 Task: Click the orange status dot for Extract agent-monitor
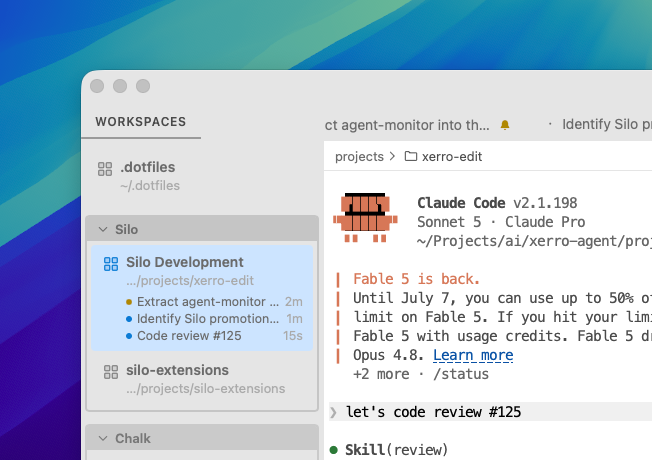(x=129, y=302)
